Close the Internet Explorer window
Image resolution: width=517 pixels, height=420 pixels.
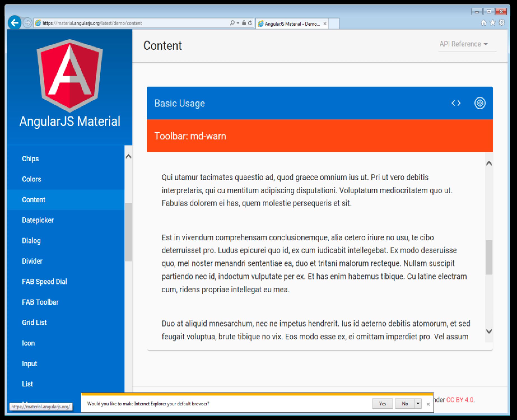point(501,12)
